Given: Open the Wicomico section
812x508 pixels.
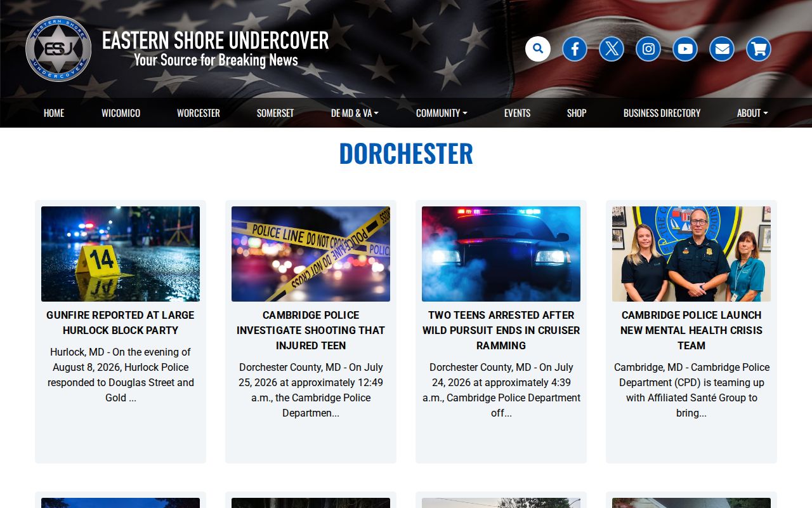Looking at the screenshot, I should (x=121, y=113).
